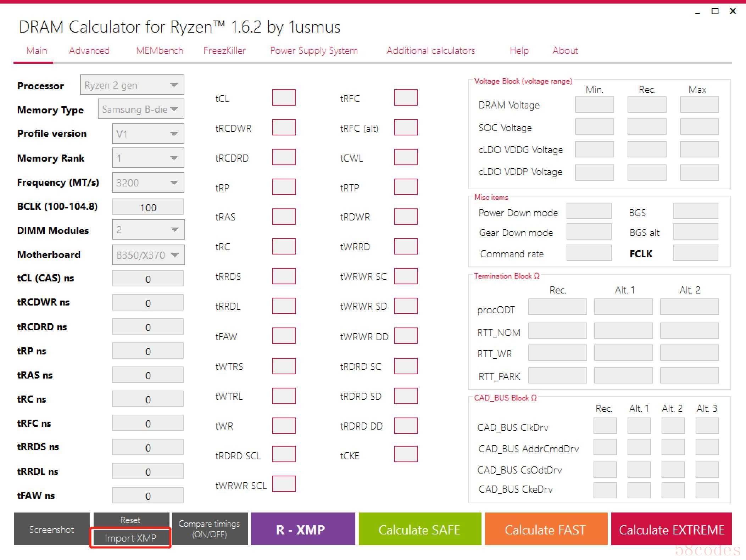
Task: Click the BCLK value field
Action: tap(148, 207)
